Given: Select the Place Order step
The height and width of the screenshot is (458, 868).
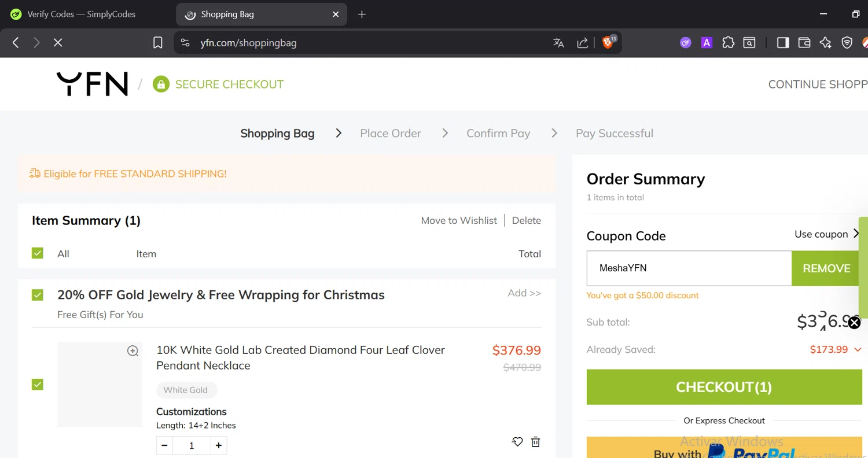Looking at the screenshot, I should pyautogui.click(x=391, y=133).
